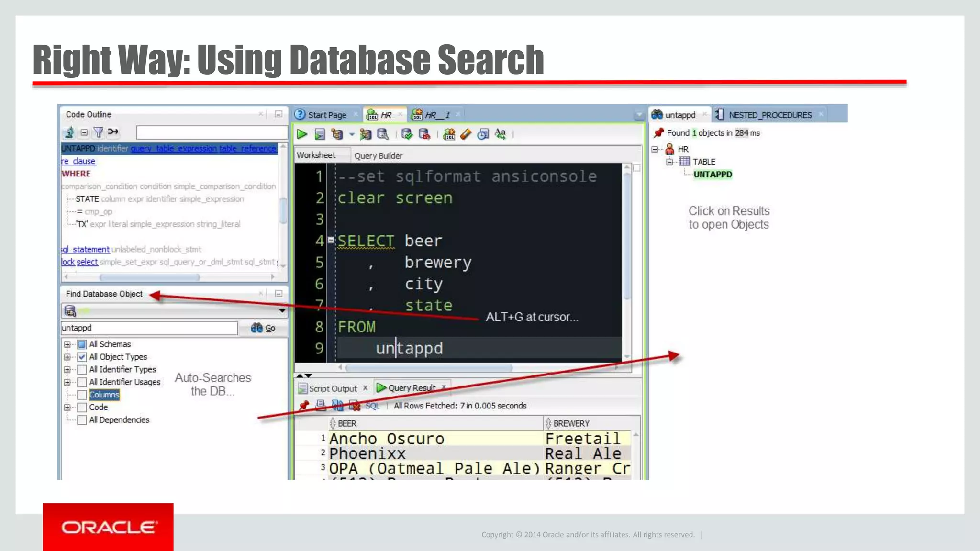980x551 pixels.
Task: Open the untappd search results tab
Action: click(x=680, y=115)
